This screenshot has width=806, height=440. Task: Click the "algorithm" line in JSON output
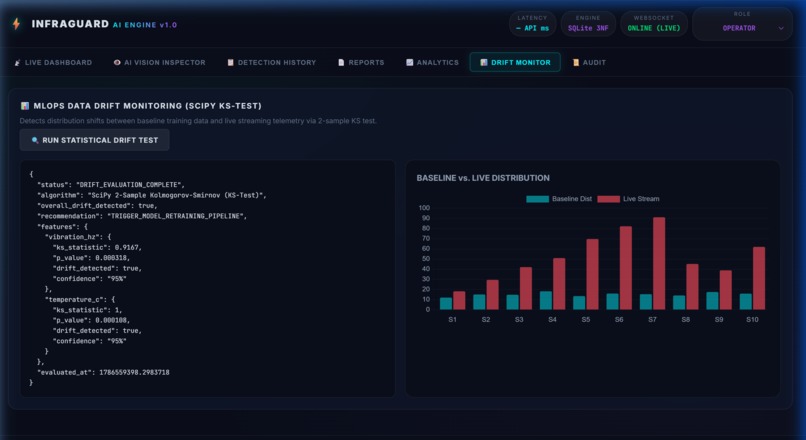pos(152,195)
